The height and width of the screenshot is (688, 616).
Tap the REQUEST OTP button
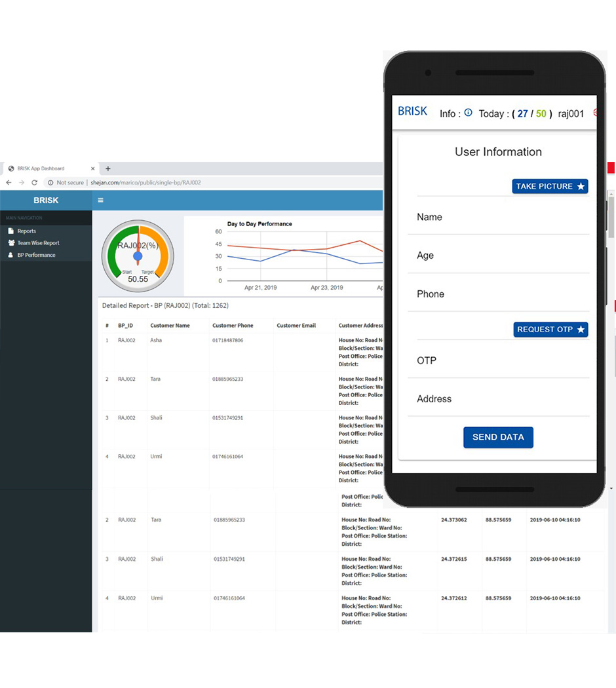pos(550,330)
